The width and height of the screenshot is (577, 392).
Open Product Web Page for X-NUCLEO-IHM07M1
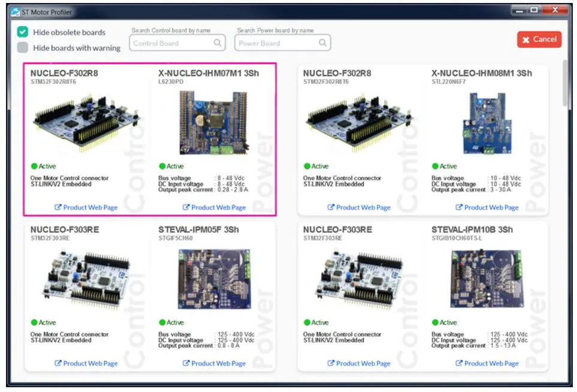[214, 207]
